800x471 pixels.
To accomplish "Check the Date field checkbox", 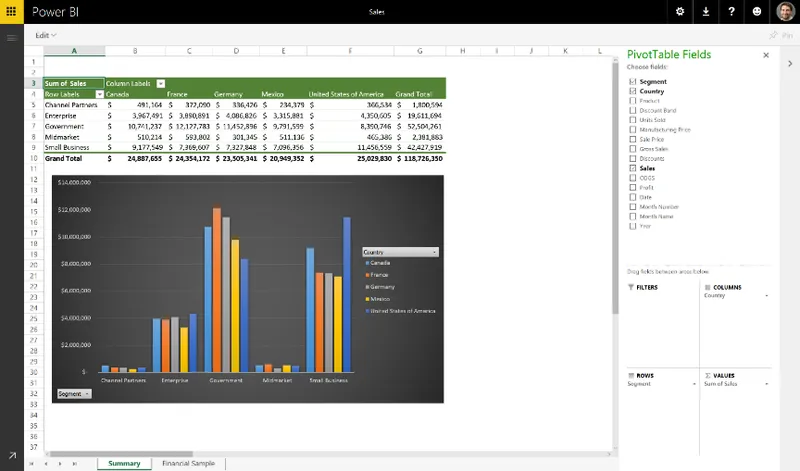I will (633, 197).
